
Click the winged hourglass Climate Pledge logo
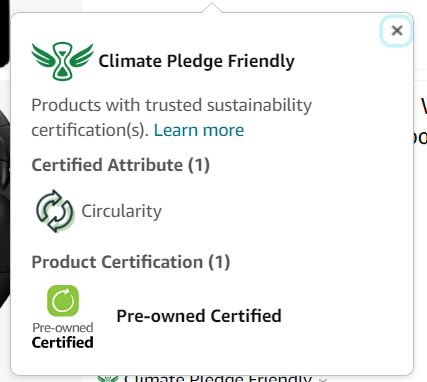pos(62,61)
